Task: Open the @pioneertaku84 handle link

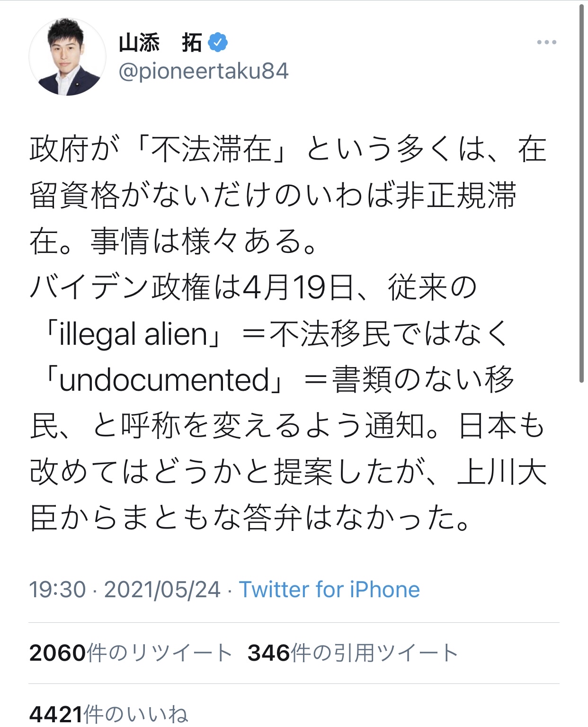Action: point(204,72)
